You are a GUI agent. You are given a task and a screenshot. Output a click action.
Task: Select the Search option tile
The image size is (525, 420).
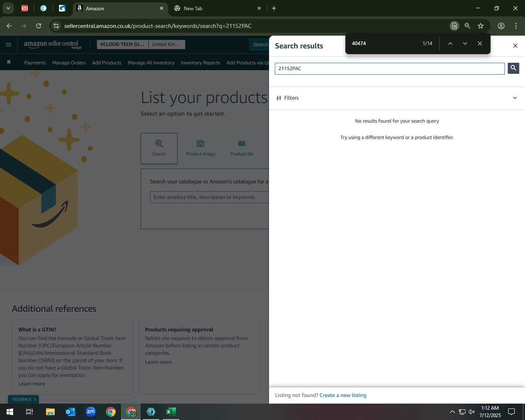(x=159, y=148)
